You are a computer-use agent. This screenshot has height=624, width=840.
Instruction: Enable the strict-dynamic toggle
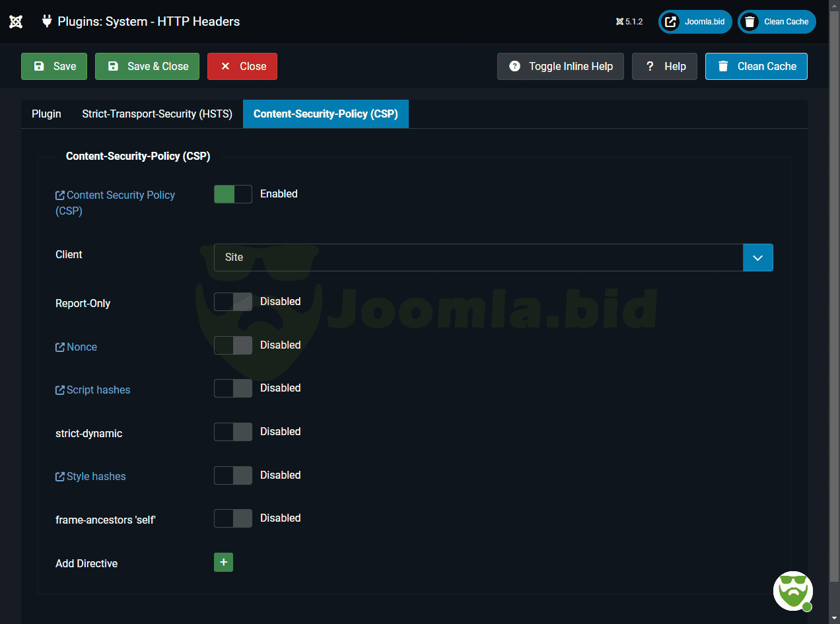pyautogui.click(x=233, y=432)
